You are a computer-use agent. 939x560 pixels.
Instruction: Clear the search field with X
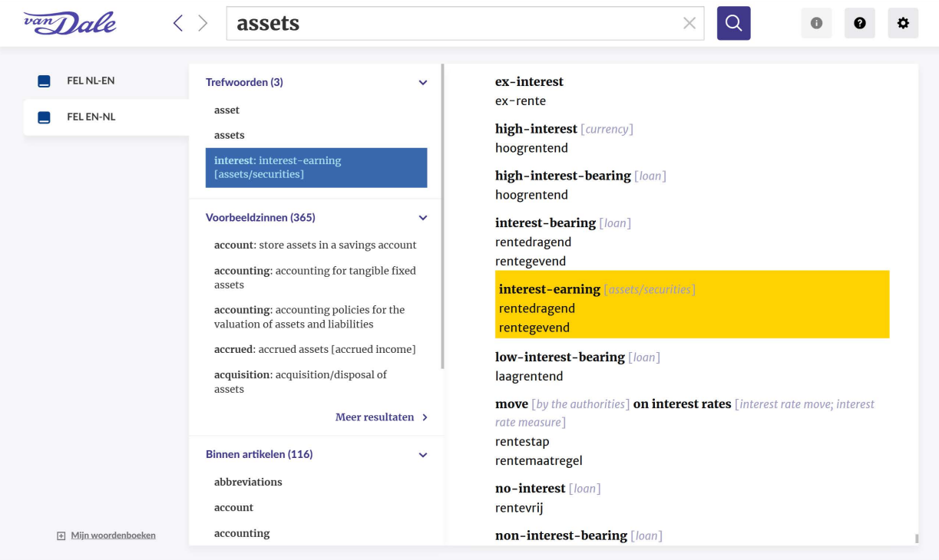point(689,23)
